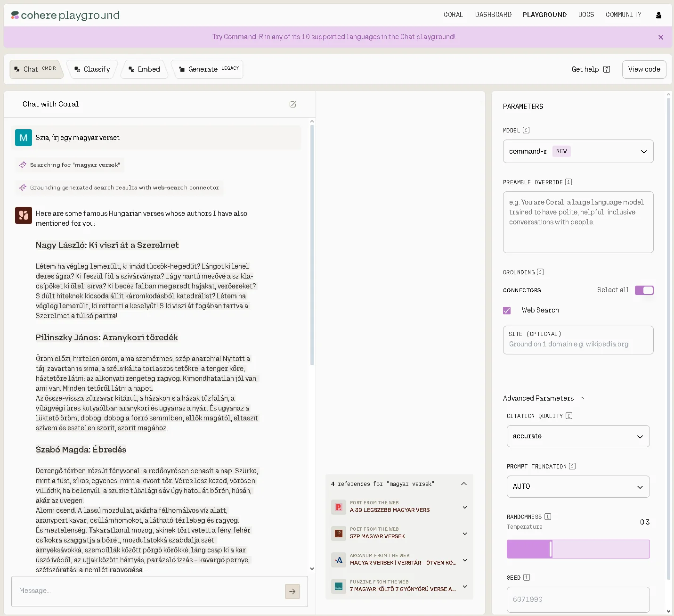Image resolution: width=674 pixels, height=616 pixels.
Task: Expand the 7 Magyar Költő reference
Action: pyautogui.click(x=465, y=587)
